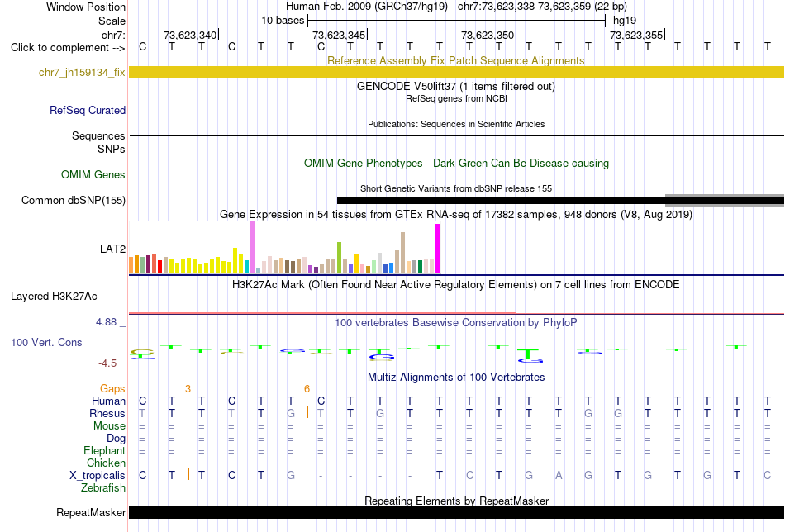The height and width of the screenshot is (532, 785).
Task: Click the yellow chr7_jh159134_fix alignment bar
Action: click(x=456, y=72)
